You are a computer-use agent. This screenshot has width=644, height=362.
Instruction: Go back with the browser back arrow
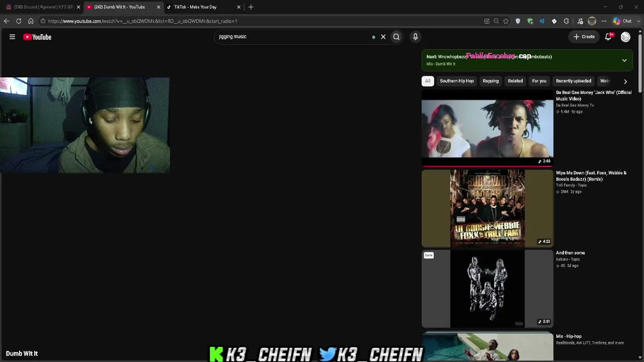(6, 21)
